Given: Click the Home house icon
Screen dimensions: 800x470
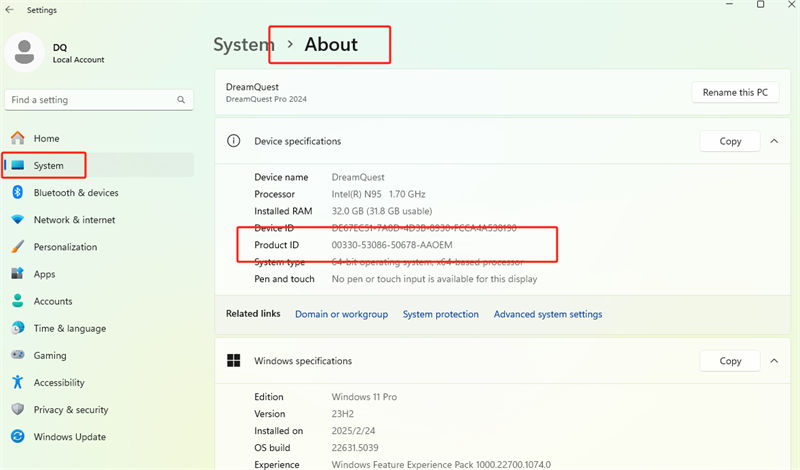Looking at the screenshot, I should click(x=18, y=138).
